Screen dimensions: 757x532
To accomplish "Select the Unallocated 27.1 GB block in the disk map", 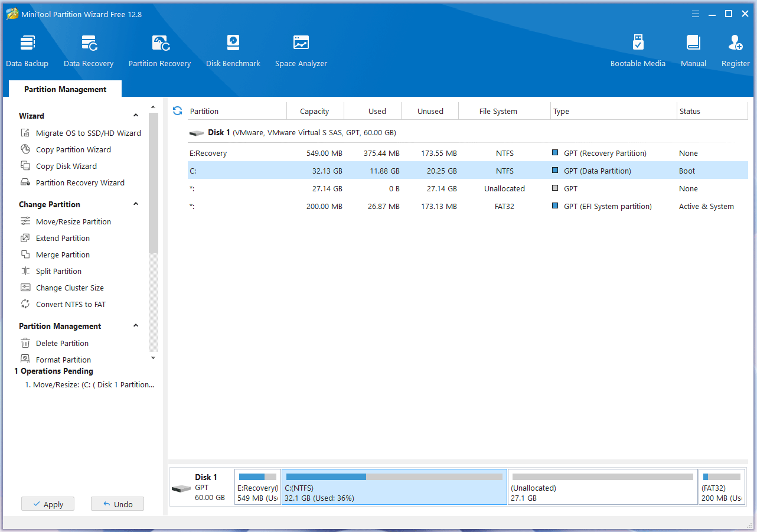I will 602,487.
